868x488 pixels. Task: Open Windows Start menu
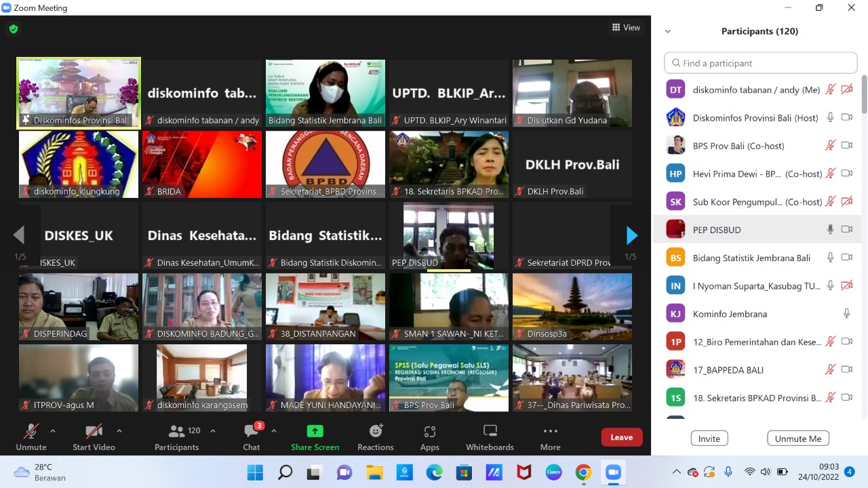coord(256,472)
